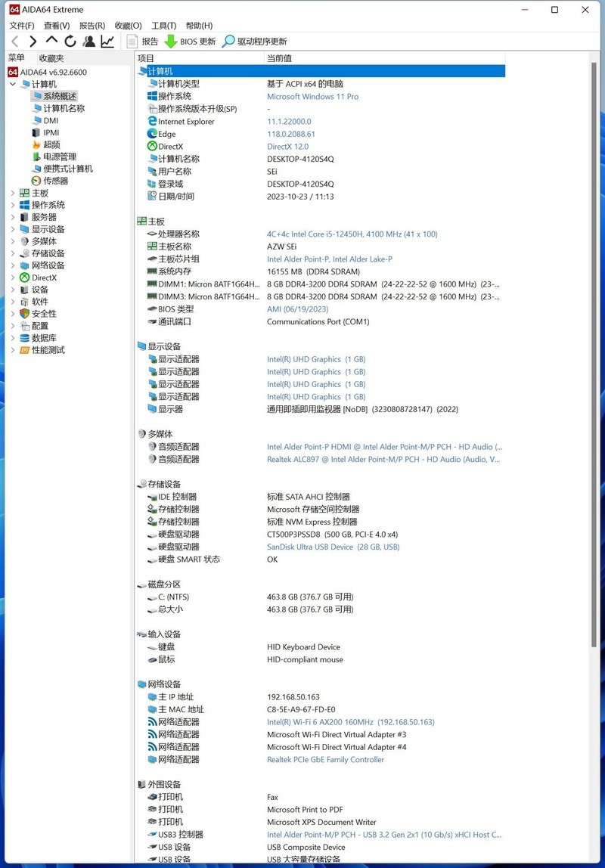Image resolution: width=605 pixels, height=868 pixels.
Task: Switch to the 收藏夹 tab
Action: point(51,57)
